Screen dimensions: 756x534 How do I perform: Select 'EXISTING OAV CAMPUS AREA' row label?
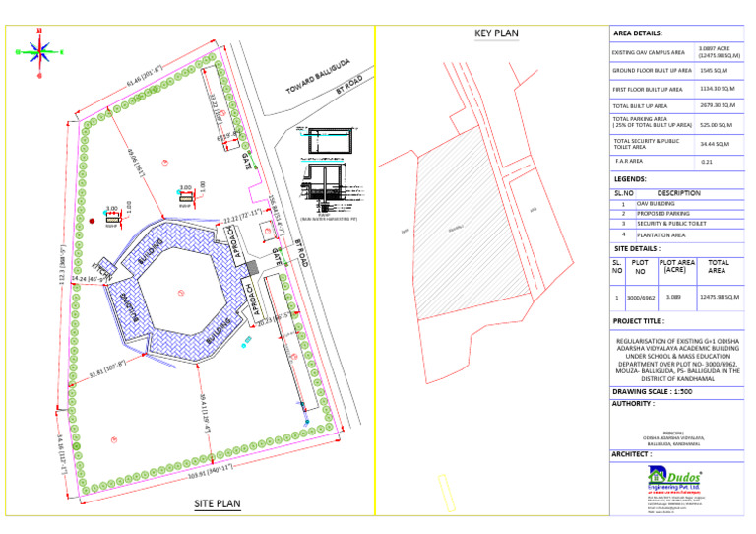(648, 52)
